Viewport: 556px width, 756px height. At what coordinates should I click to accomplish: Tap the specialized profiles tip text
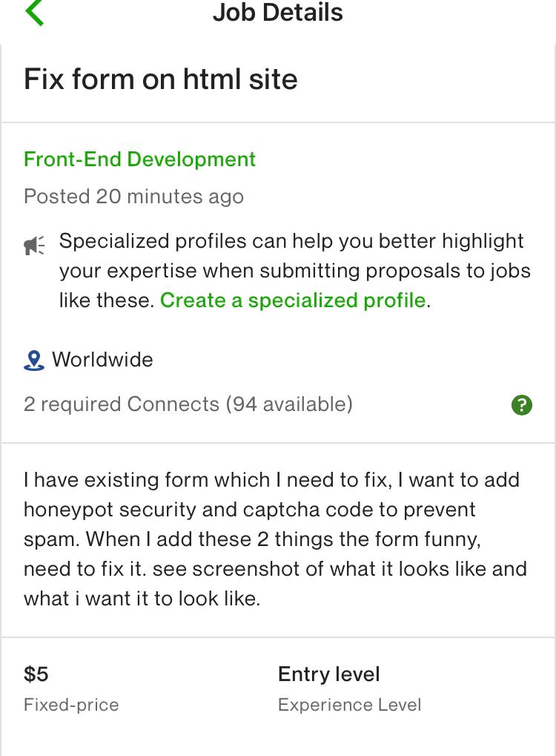tap(295, 271)
